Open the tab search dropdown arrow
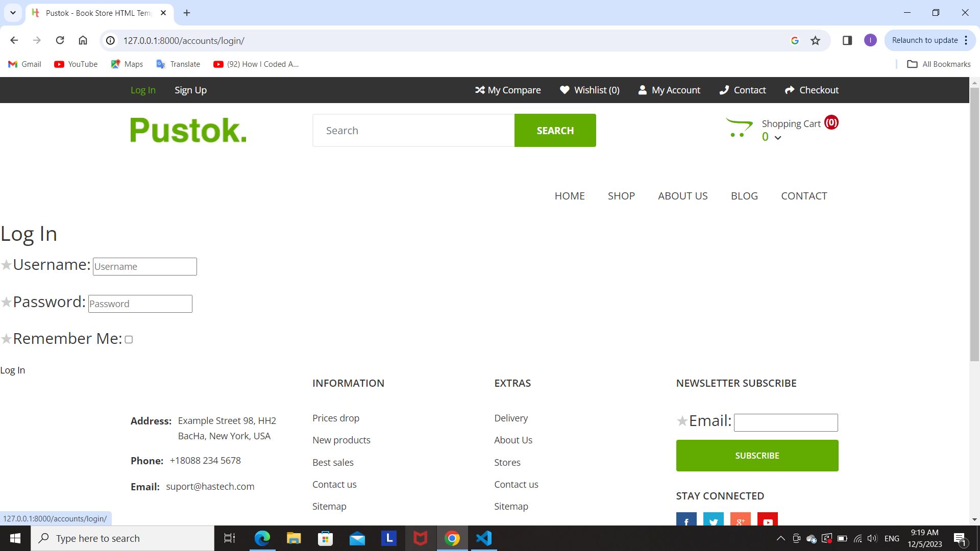The image size is (980, 551). [x=13, y=13]
